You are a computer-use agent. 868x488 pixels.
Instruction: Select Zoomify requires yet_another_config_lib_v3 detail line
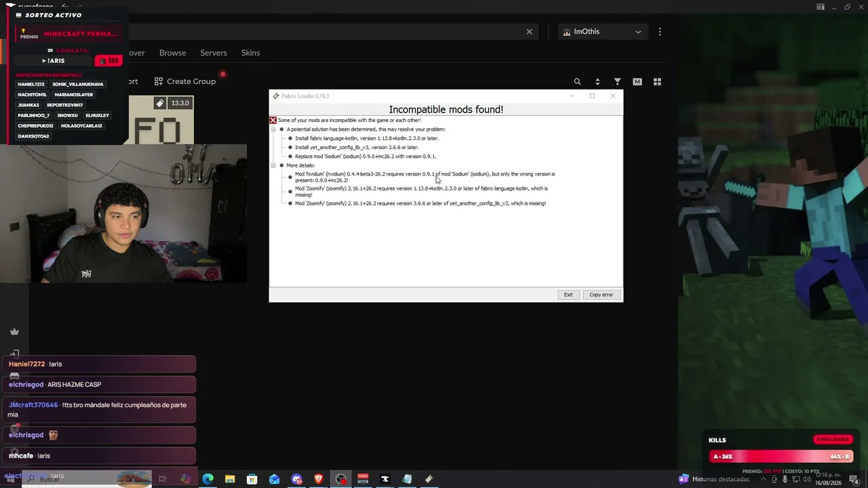pyautogui.click(x=420, y=203)
